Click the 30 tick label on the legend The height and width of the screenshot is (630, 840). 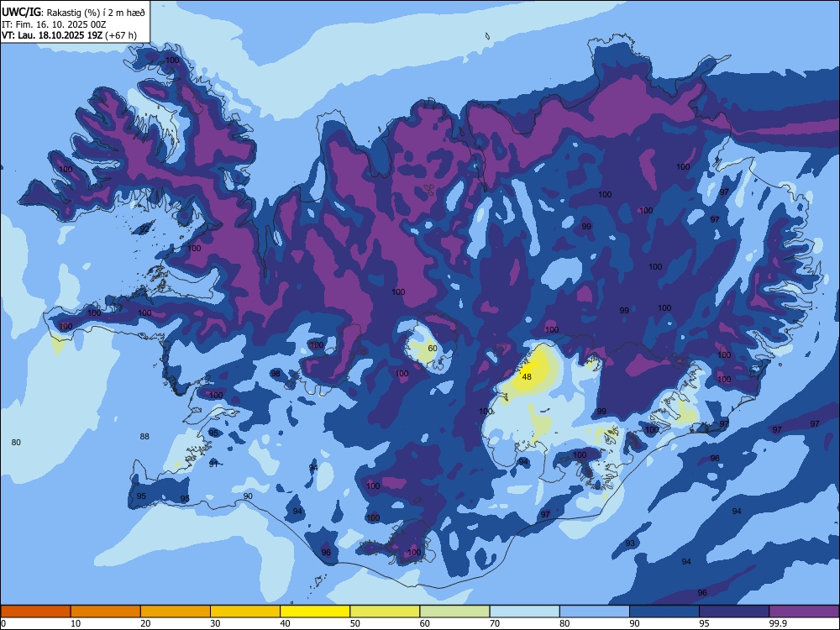click(215, 623)
